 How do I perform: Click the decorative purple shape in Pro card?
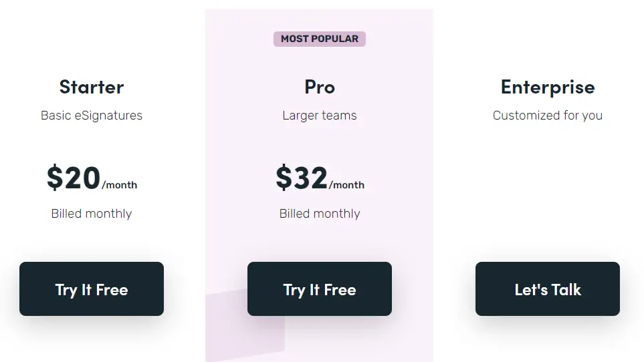click(245, 325)
